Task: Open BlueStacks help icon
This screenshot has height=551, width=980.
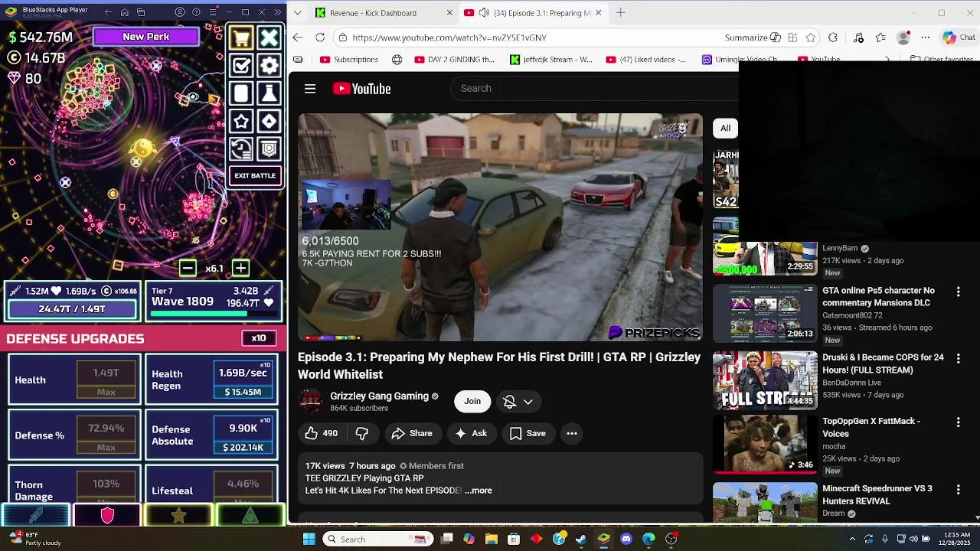Action: coord(196,12)
